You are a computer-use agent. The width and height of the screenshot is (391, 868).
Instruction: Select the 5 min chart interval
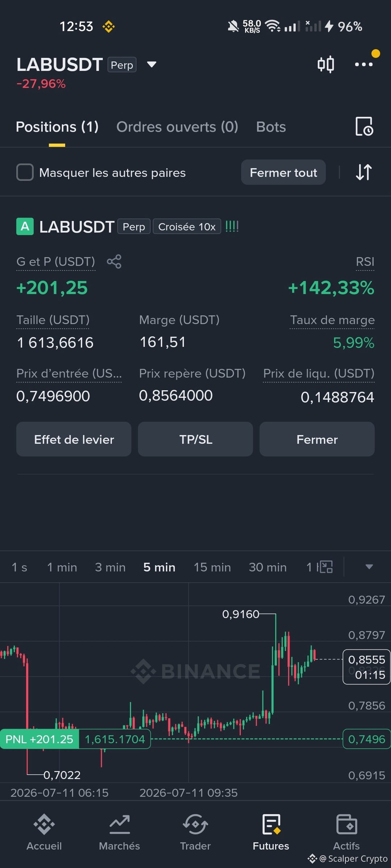click(x=159, y=567)
